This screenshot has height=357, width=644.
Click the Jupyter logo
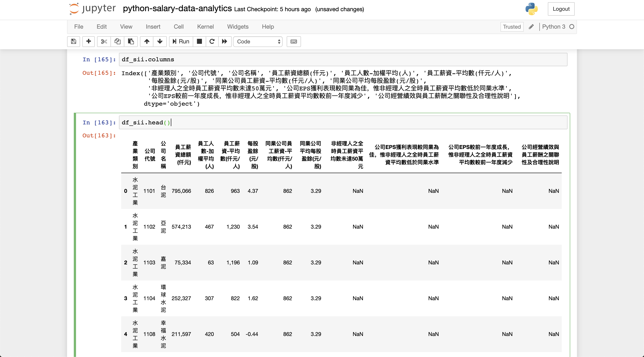pyautogui.click(x=93, y=9)
